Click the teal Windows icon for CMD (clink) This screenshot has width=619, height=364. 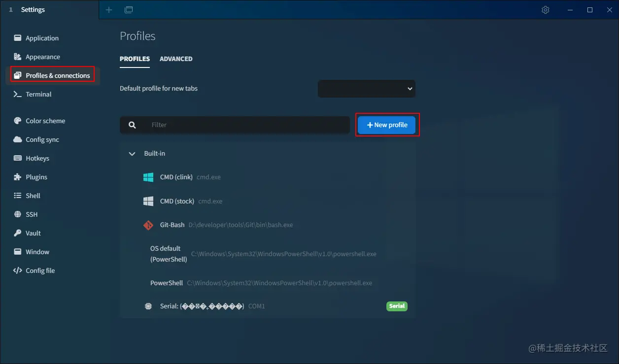pyautogui.click(x=148, y=177)
